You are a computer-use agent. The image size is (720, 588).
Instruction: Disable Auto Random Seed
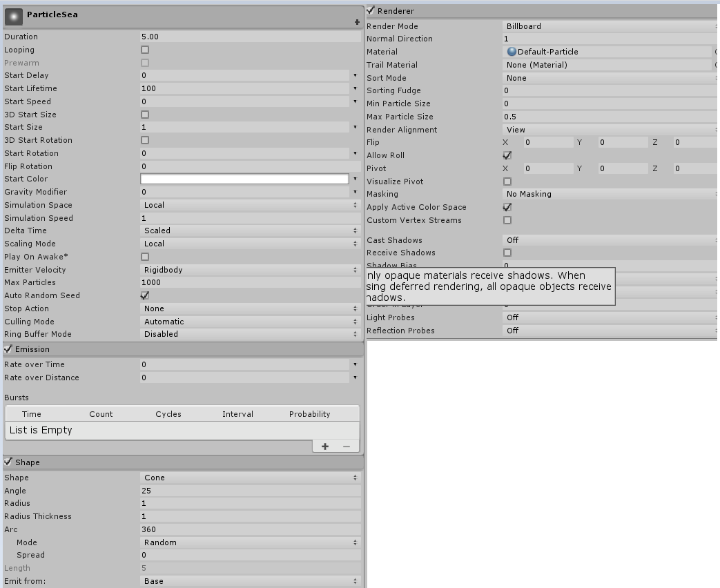145,295
